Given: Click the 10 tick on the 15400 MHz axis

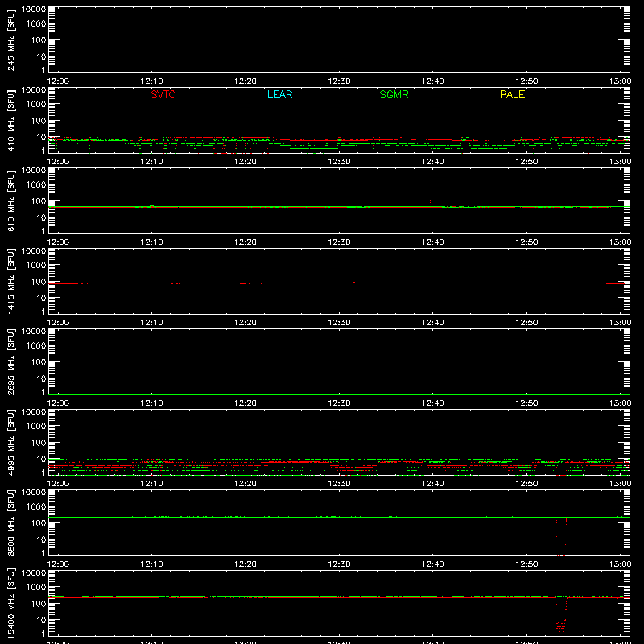Looking at the screenshot, I should tap(41, 620).
